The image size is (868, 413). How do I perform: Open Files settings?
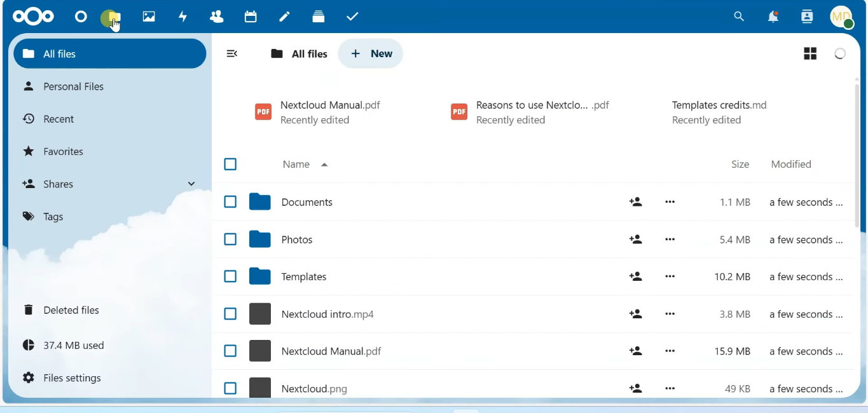pos(110,379)
